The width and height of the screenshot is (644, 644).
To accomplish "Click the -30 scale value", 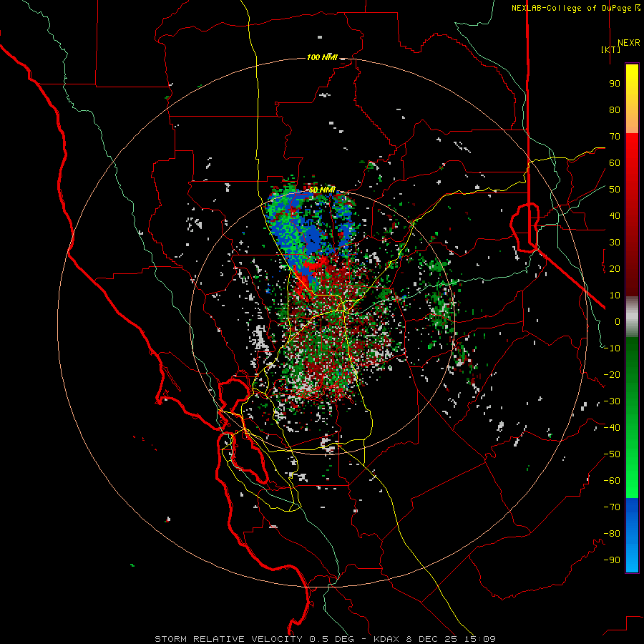I will (612, 401).
